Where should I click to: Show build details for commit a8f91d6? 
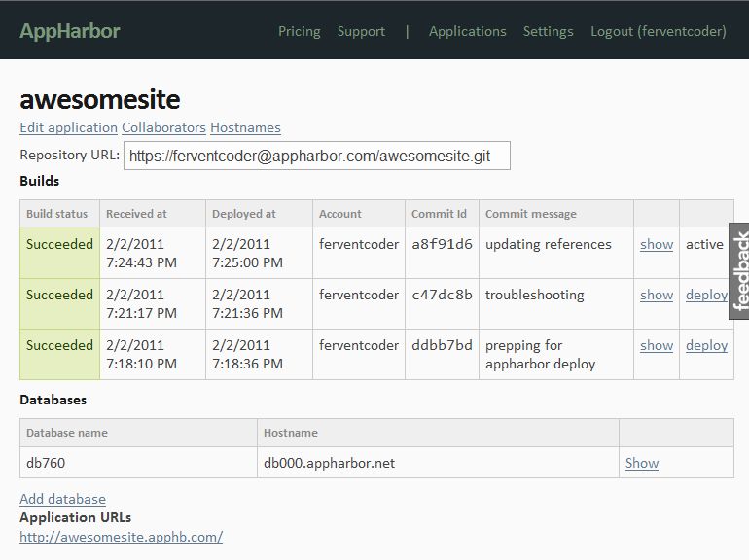[x=656, y=245]
